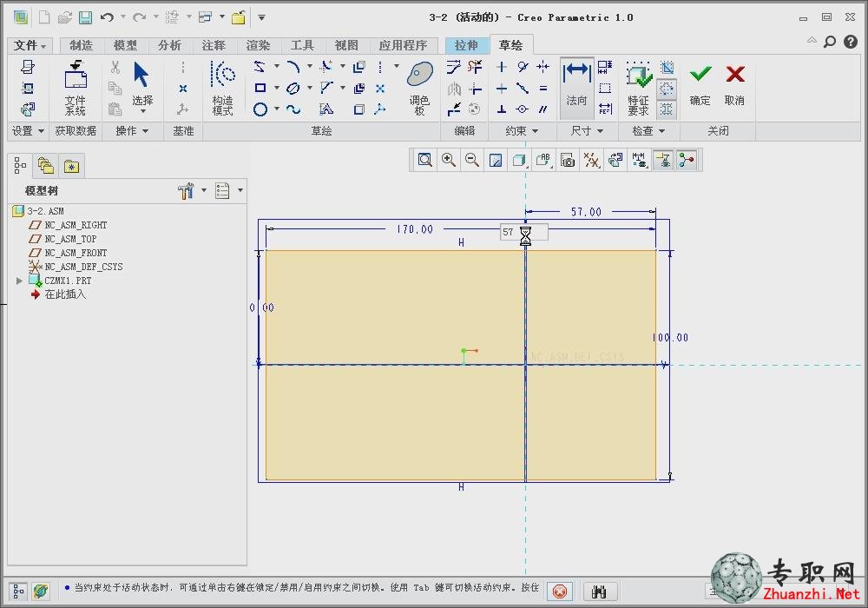The width and height of the screenshot is (868, 608).
Task: Switch to model tree tab in navigator
Action: (21, 165)
